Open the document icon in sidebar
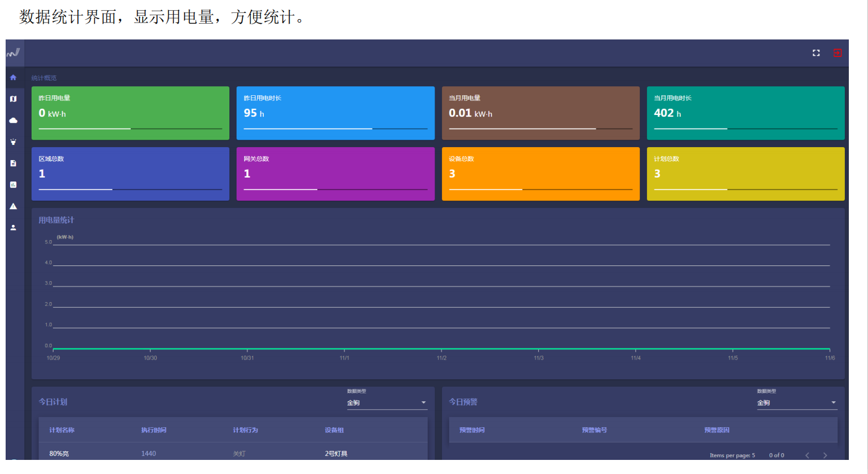 (13, 163)
